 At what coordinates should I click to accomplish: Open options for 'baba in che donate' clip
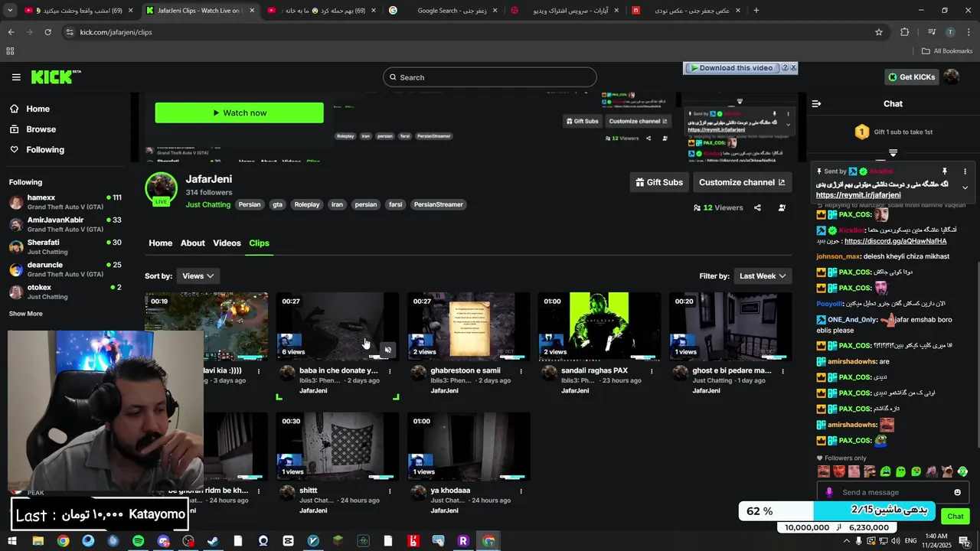tap(390, 371)
